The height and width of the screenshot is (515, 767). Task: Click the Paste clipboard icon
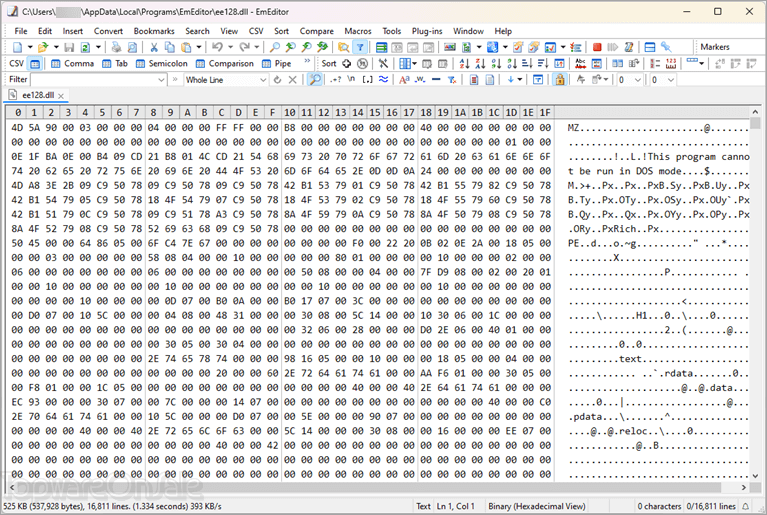click(x=186, y=47)
